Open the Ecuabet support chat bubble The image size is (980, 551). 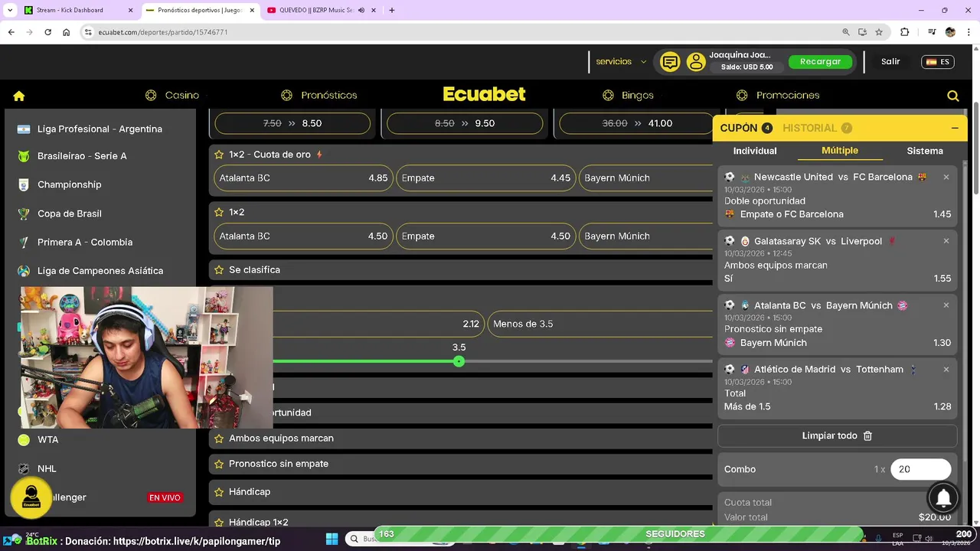[31, 497]
